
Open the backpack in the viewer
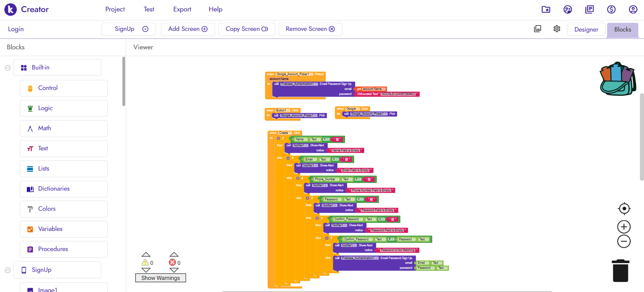click(x=618, y=79)
